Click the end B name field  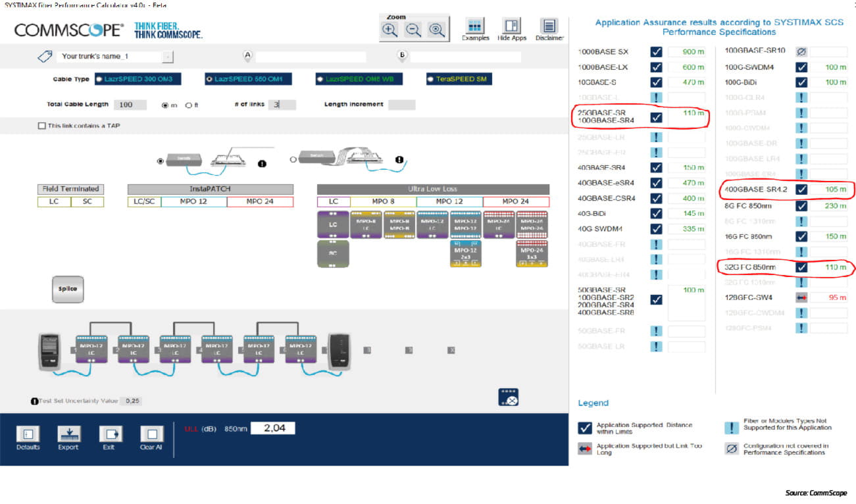click(465, 57)
